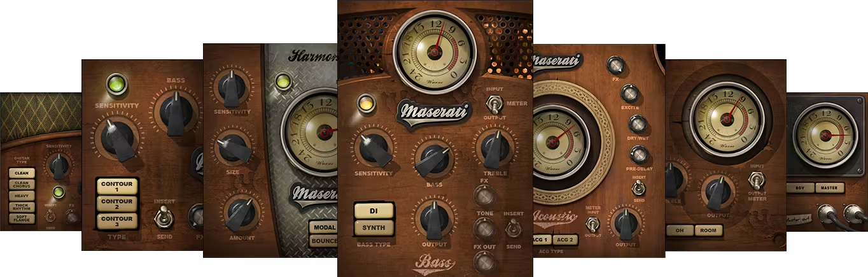868x277 pixels.
Task: Click the yellow sensitivity LED on Bass plugin
Action: coord(366,104)
